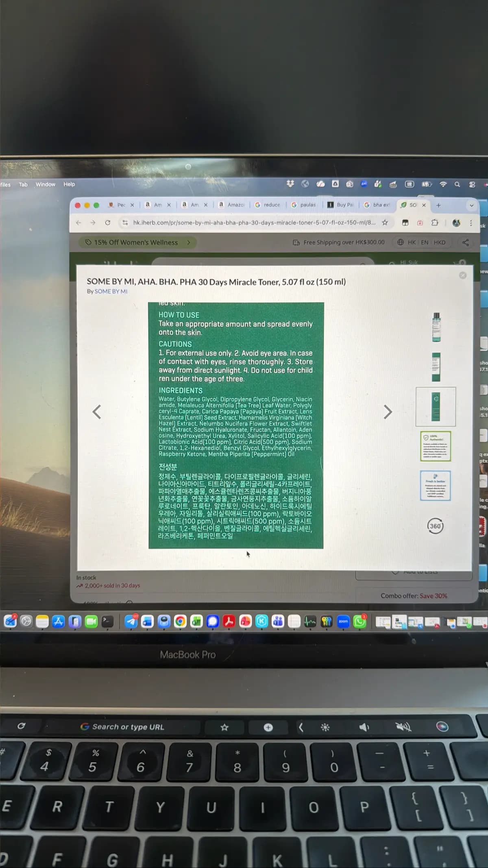488x868 pixels.
Task: Open the Window menu in menu bar
Action: [46, 184]
